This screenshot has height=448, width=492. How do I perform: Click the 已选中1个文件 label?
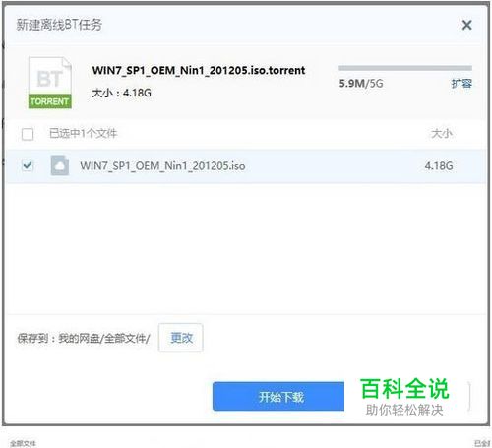83,134
